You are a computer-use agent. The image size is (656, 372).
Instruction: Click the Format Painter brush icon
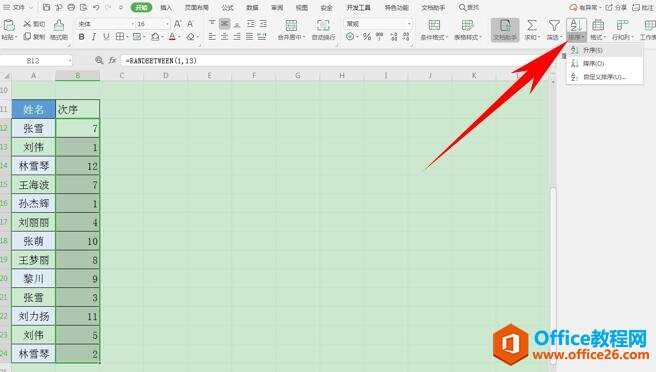click(x=59, y=26)
